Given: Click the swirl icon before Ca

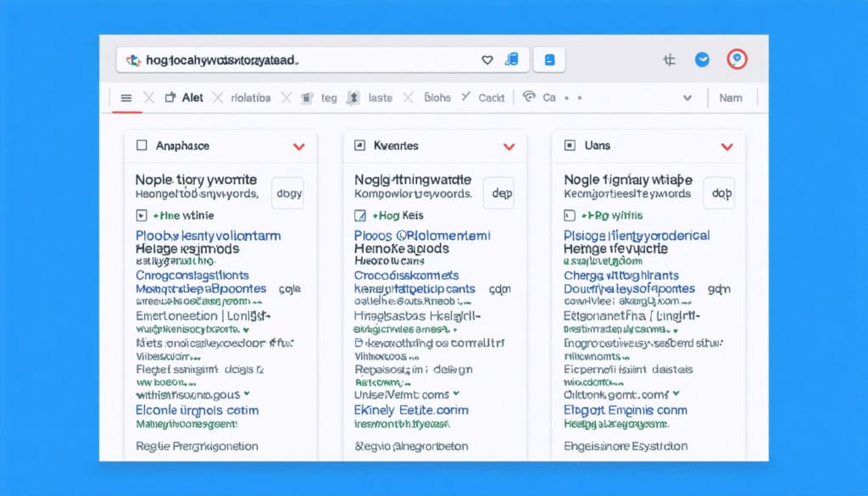Looking at the screenshot, I should pos(529,97).
